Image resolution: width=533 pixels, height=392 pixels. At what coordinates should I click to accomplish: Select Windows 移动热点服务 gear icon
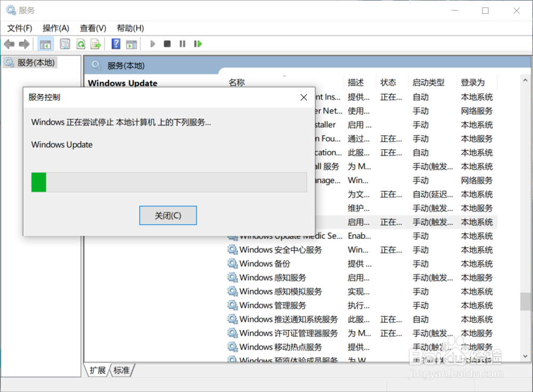pos(232,347)
